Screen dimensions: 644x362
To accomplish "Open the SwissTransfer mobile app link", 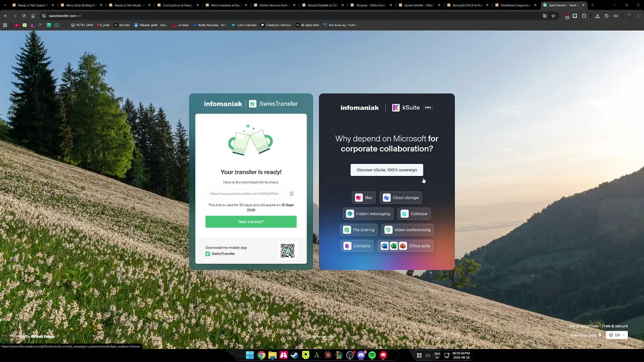I will (220, 254).
